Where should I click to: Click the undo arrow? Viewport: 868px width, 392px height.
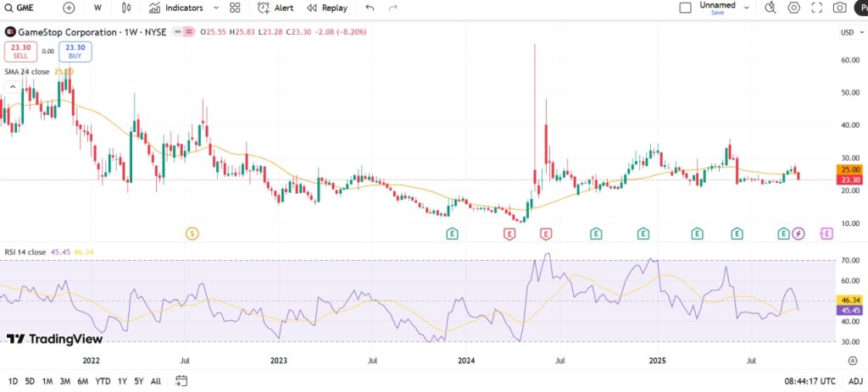click(370, 8)
